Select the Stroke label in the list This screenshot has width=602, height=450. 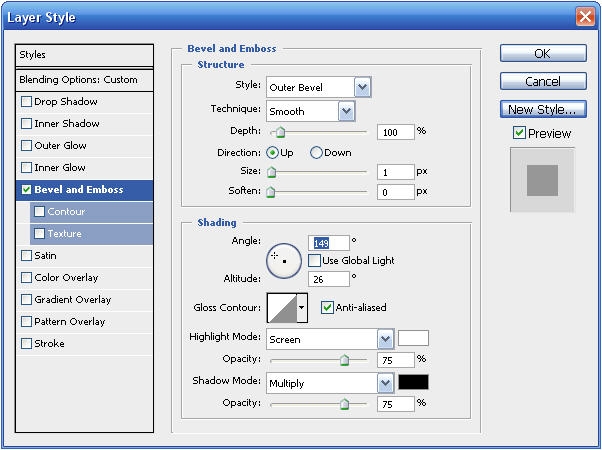pyautogui.click(x=50, y=344)
